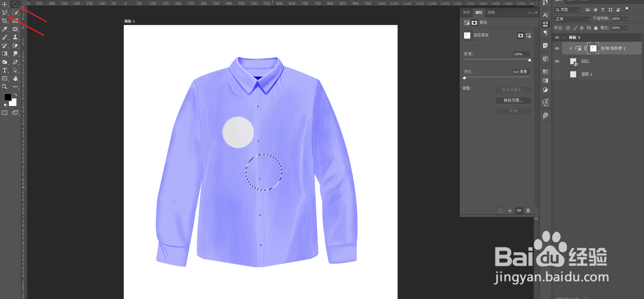The height and width of the screenshot is (299, 644).
Task: Open the 正常 blend mode dropdown
Action: tap(572, 19)
